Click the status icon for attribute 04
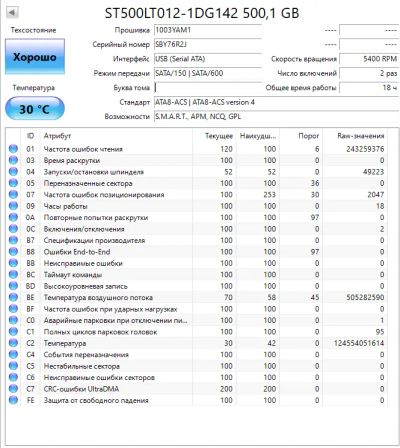This screenshot has height=448, width=400. (13, 172)
